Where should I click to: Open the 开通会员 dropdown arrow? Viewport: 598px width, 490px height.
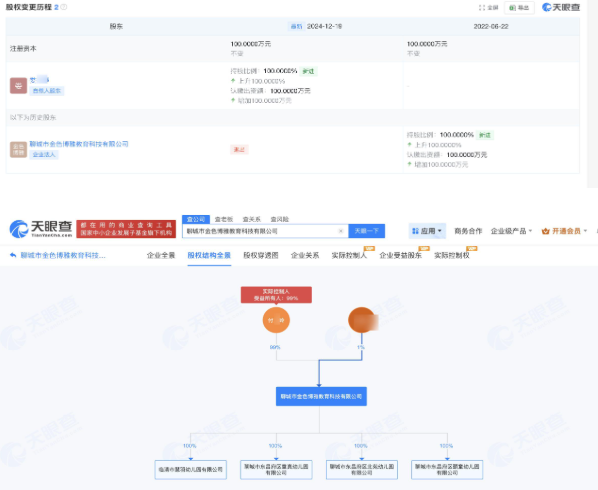[x=585, y=231]
